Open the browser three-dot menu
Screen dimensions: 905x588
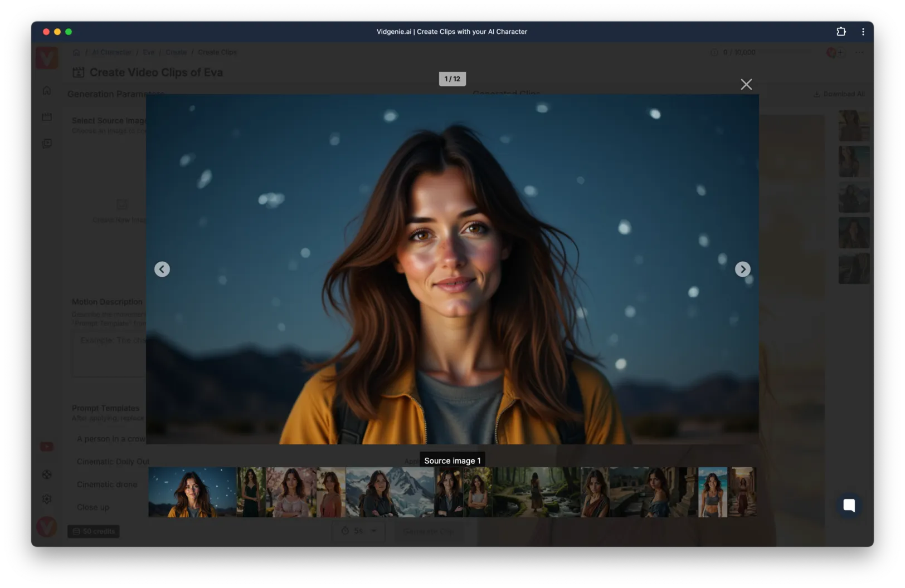863,32
